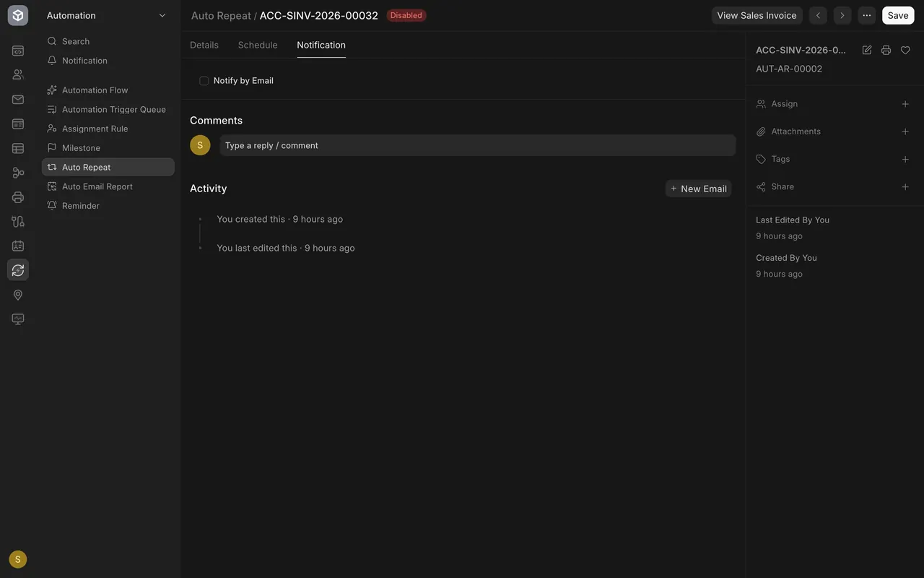The width and height of the screenshot is (924, 578).
Task: Click the heart like icon
Action: pyautogui.click(x=905, y=50)
